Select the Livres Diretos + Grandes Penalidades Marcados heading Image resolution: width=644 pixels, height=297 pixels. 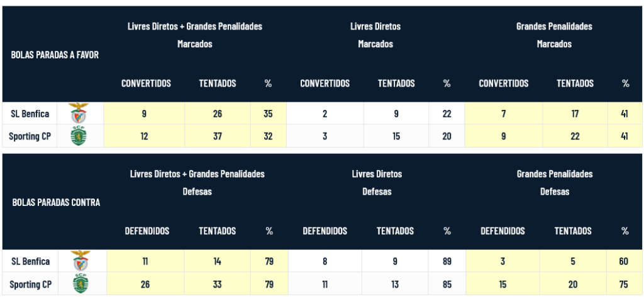(194, 35)
